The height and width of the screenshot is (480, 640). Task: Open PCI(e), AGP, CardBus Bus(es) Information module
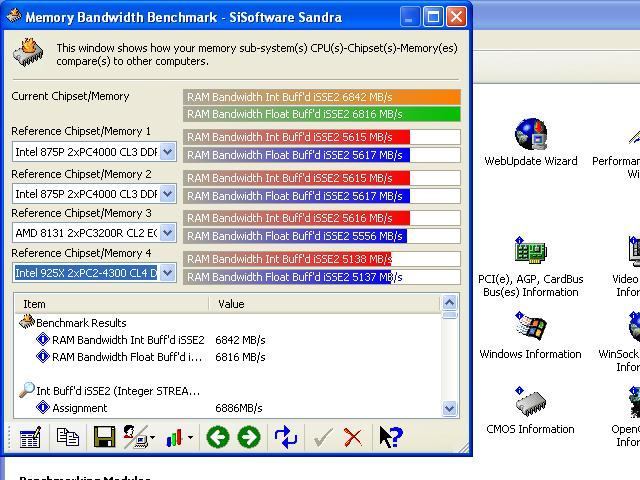coord(531,267)
